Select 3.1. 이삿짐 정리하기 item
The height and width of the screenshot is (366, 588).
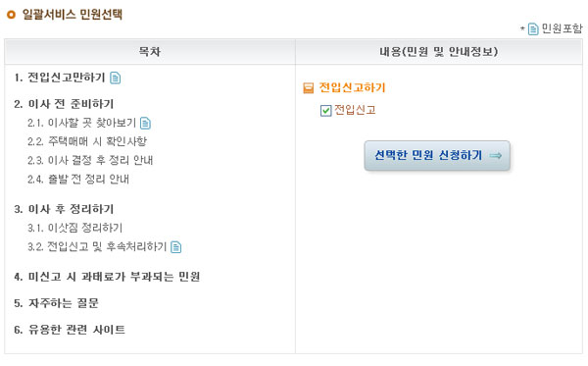click(75, 228)
